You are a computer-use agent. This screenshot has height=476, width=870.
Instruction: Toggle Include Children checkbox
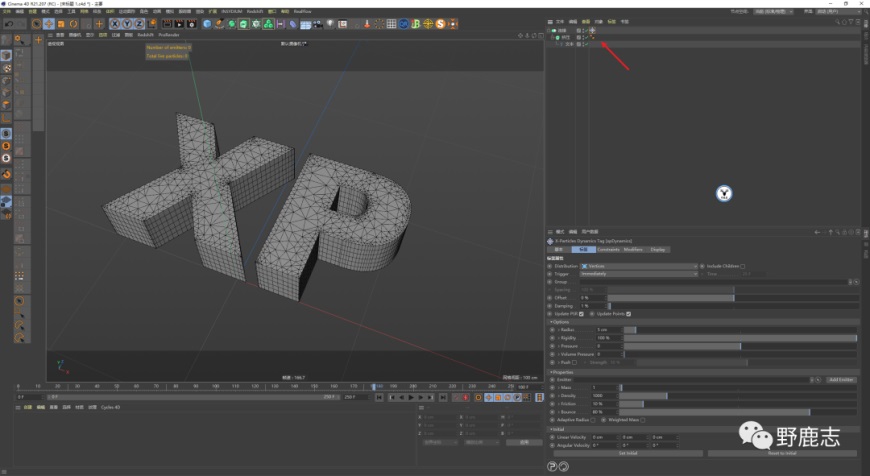(743, 266)
